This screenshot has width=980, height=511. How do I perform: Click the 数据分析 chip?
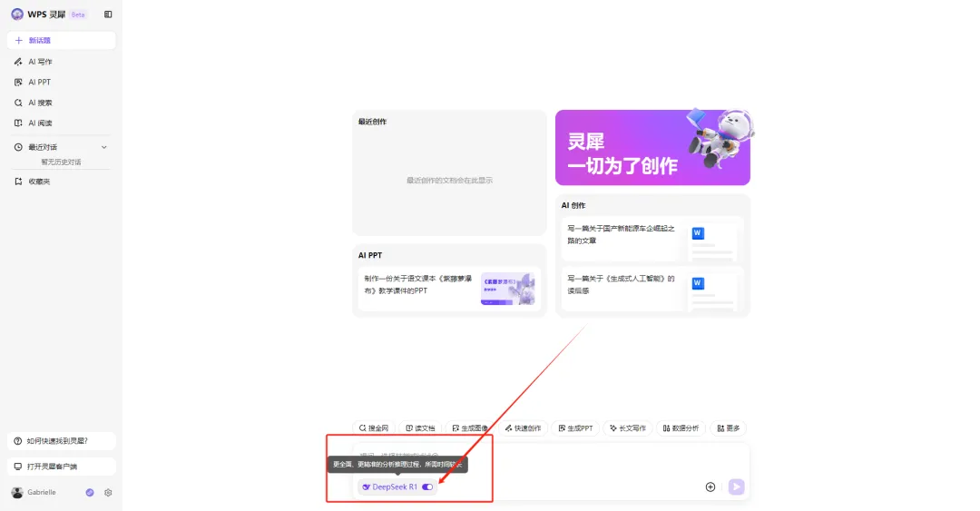pyautogui.click(x=681, y=428)
